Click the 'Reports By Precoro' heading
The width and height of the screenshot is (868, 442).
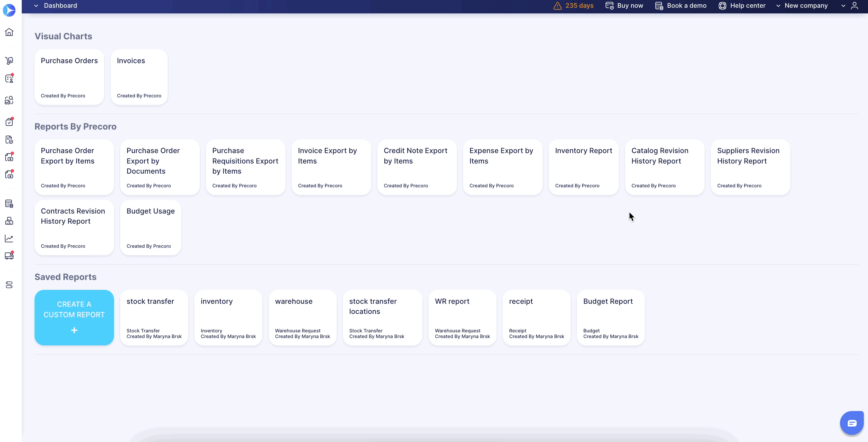pyautogui.click(x=76, y=126)
